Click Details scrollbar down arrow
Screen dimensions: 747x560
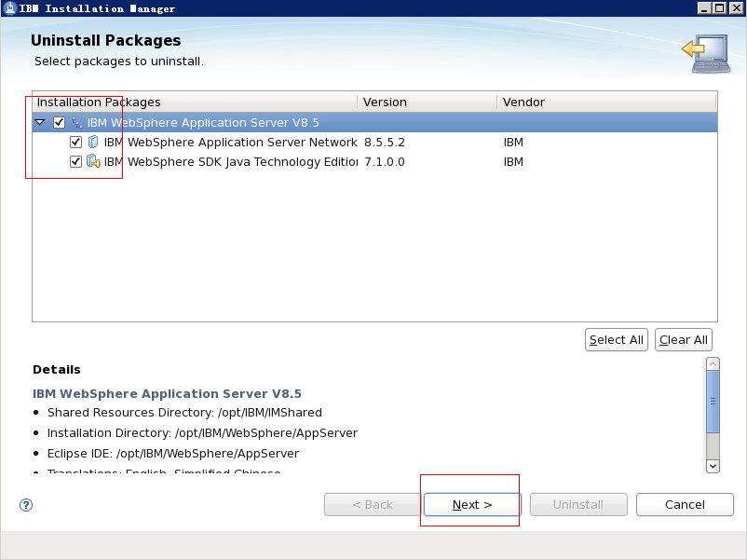tap(713, 466)
